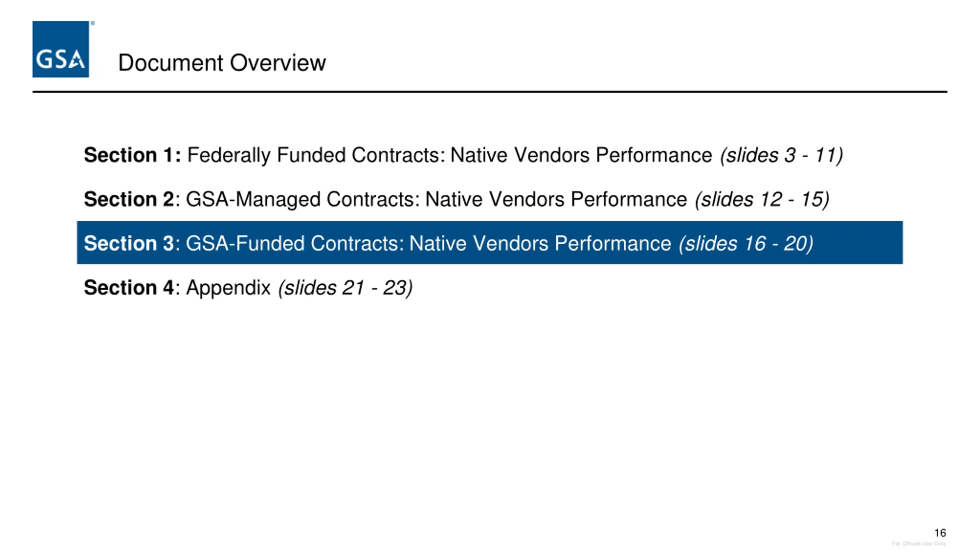Select the GSA-Managed Contracts text
The width and height of the screenshot is (980, 551).
pos(303,199)
